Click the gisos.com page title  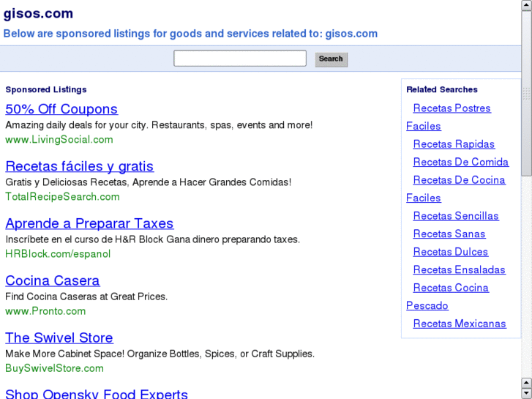(38, 14)
